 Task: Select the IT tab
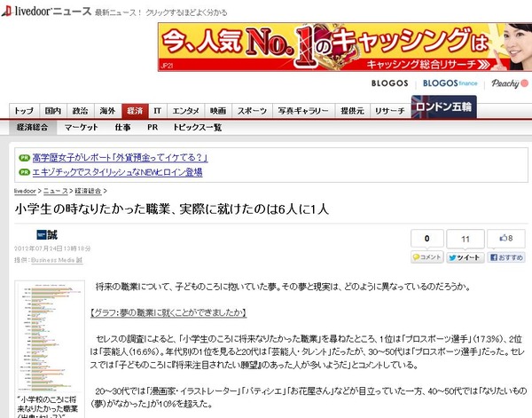[158, 111]
